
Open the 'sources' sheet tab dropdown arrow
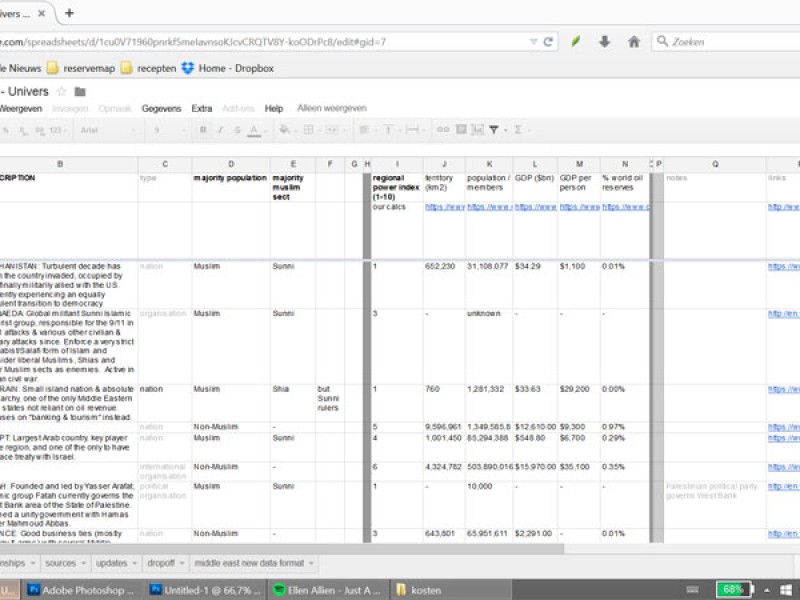(84, 563)
